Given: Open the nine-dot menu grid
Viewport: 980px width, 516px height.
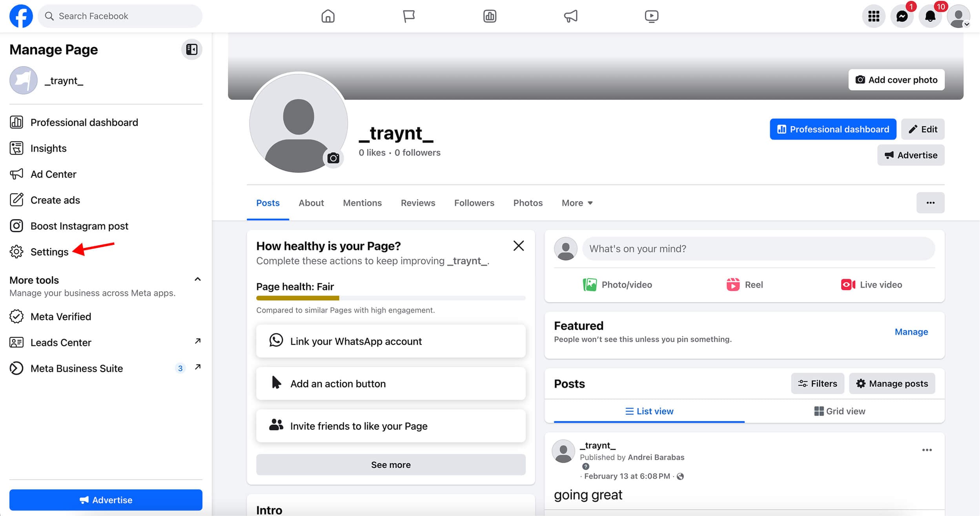Looking at the screenshot, I should coord(873,16).
